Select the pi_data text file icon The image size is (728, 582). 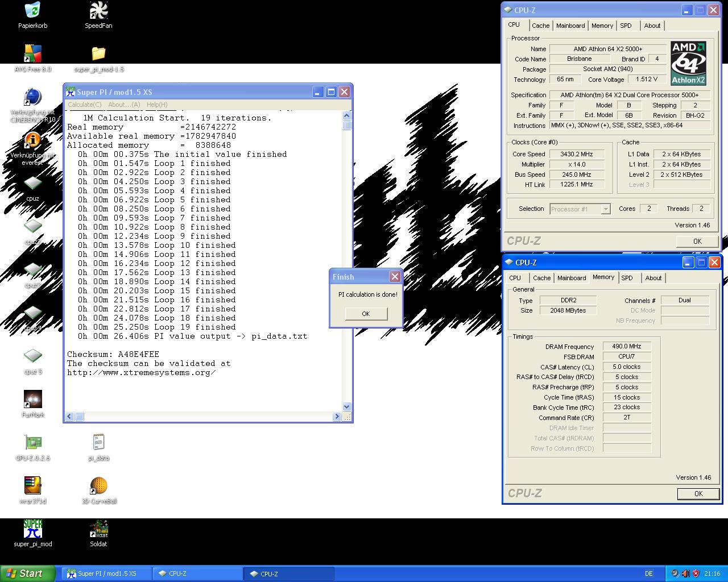pyautogui.click(x=98, y=442)
